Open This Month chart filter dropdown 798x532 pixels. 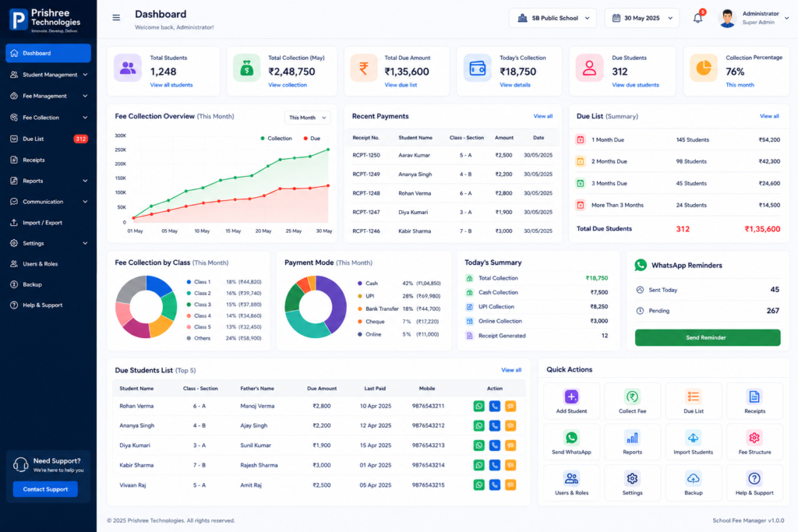(307, 118)
